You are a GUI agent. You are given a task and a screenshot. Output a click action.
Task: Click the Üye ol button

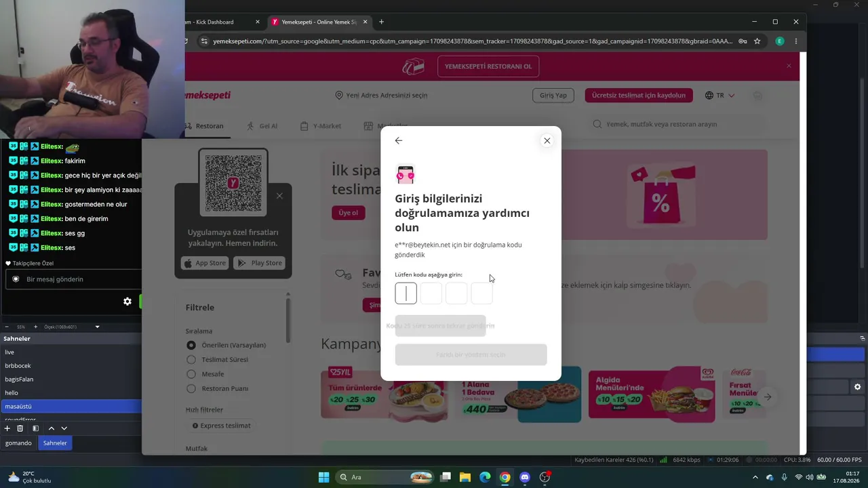tap(349, 213)
